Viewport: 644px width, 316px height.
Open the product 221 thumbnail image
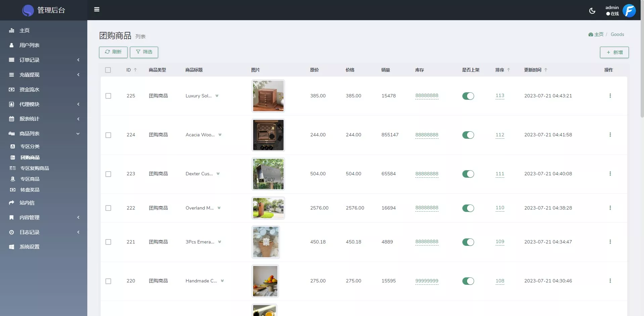pos(266,242)
